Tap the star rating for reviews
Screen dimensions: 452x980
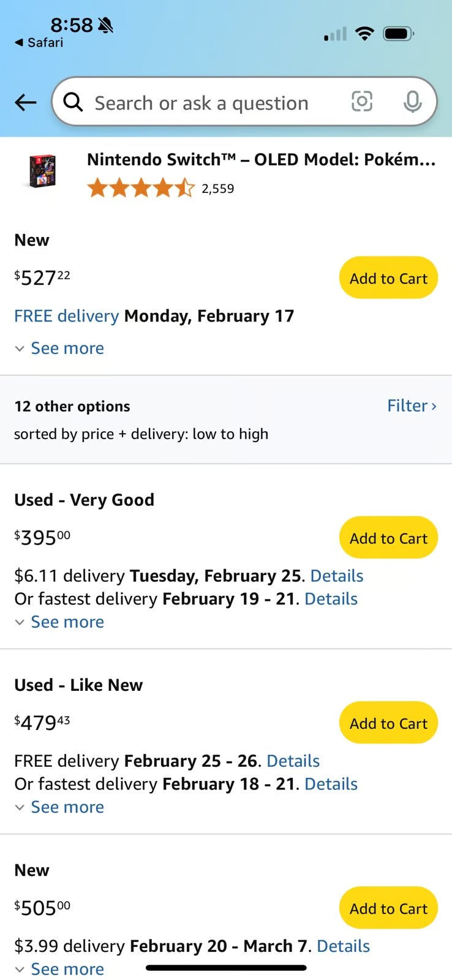point(140,188)
